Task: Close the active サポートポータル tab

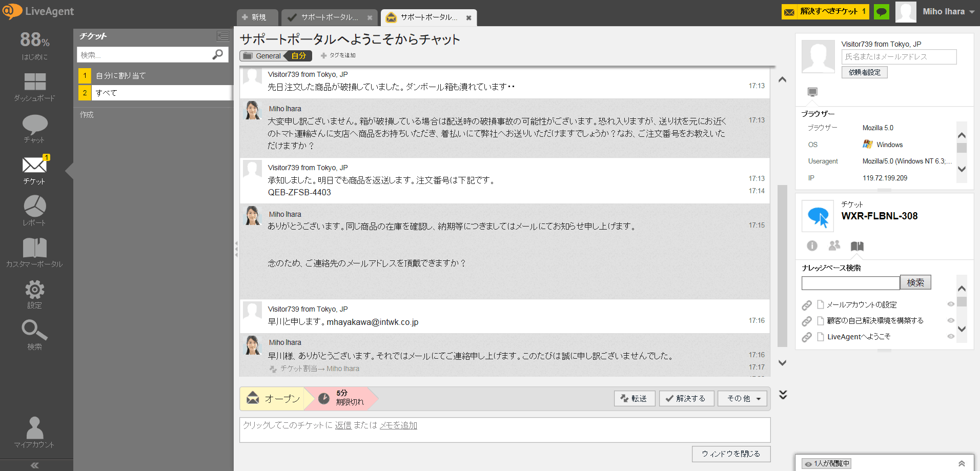Action: pos(468,18)
